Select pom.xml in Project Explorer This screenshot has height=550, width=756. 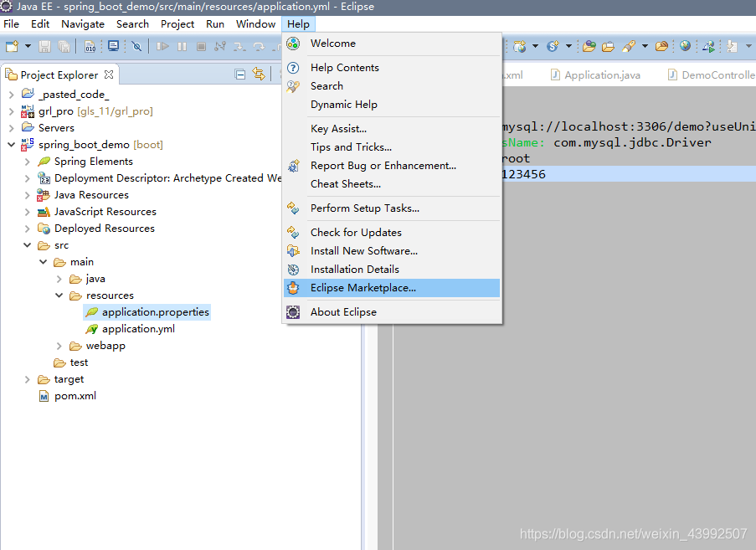[75, 396]
